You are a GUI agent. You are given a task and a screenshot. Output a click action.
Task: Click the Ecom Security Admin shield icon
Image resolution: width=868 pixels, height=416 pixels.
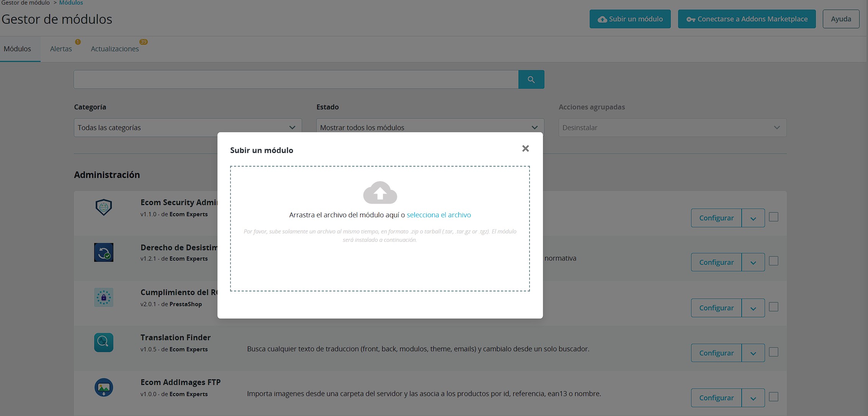pos(103,207)
